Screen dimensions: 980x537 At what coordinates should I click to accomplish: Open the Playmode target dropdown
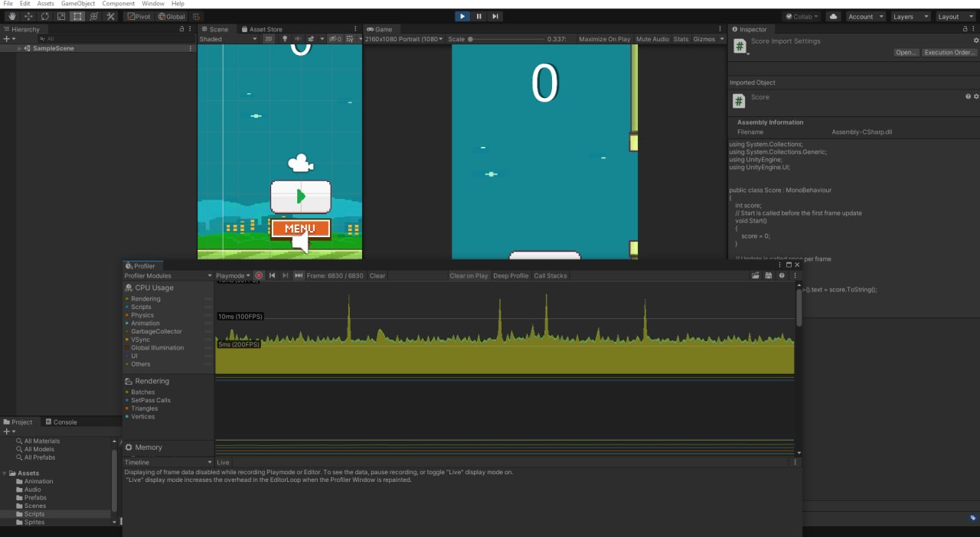(x=233, y=275)
